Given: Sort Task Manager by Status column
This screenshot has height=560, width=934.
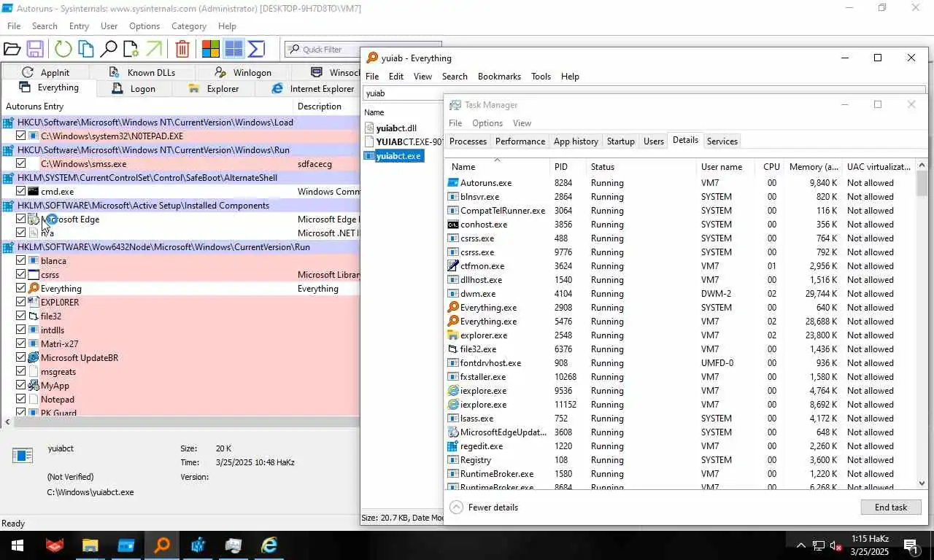Looking at the screenshot, I should pyautogui.click(x=641, y=167).
